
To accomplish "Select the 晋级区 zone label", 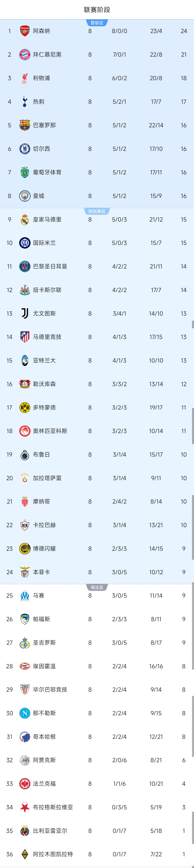I will coord(97,23).
